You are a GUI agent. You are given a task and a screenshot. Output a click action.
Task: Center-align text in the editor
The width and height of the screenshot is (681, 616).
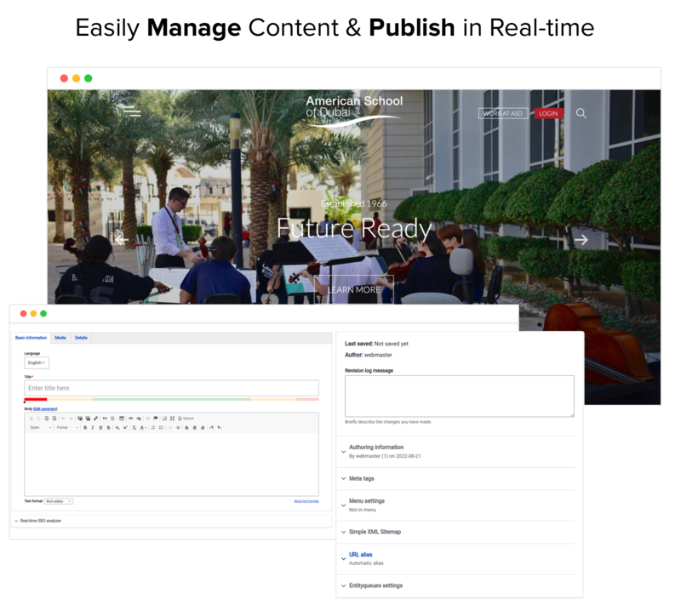pos(195,428)
